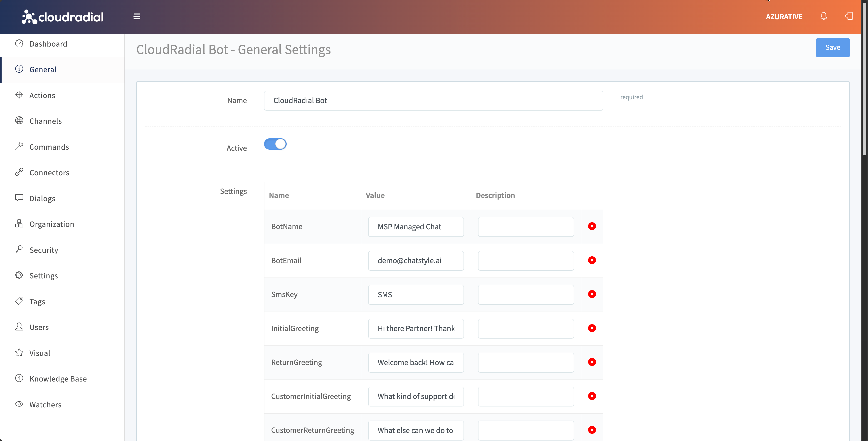Click the CustomerInitialGreeting value field
The width and height of the screenshot is (868, 441).
[416, 396]
